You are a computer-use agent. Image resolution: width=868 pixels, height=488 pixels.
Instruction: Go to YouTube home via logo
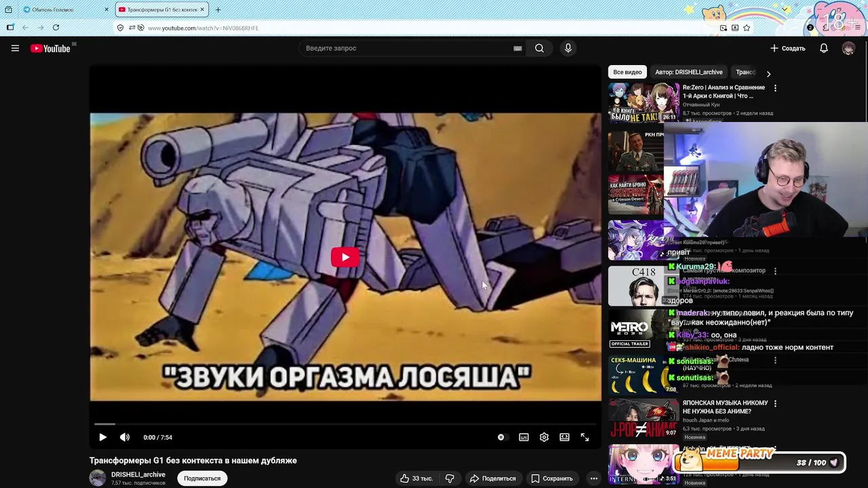(50, 48)
